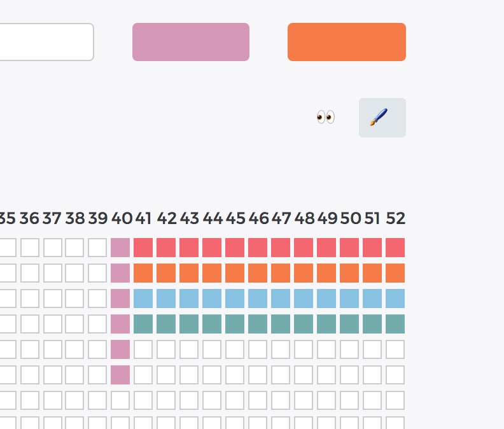Click the lowest pink cell in week 40

120,375
